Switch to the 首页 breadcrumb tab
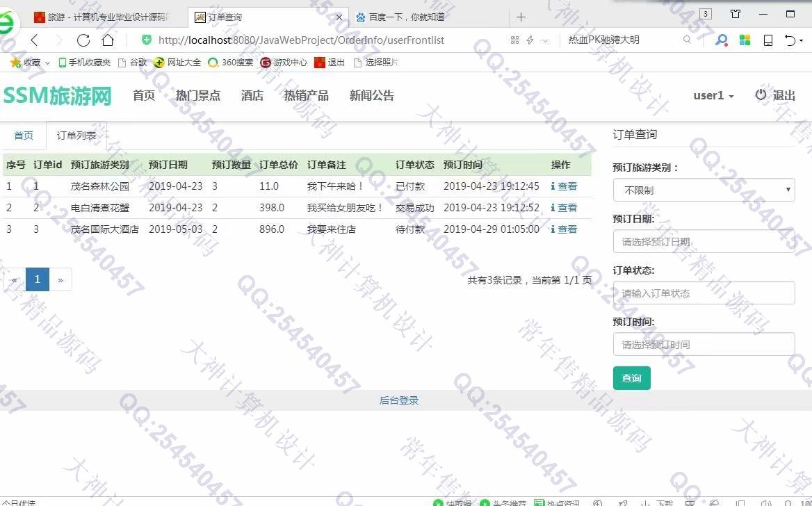This screenshot has height=506, width=812. pos(24,135)
